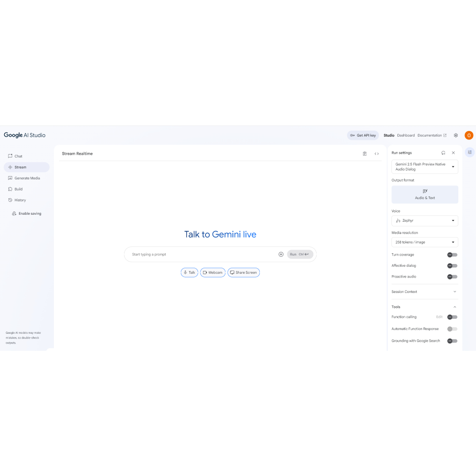Close the Run settings panel
Viewport: 476px width, 476px height.
pyautogui.click(x=453, y=152)
